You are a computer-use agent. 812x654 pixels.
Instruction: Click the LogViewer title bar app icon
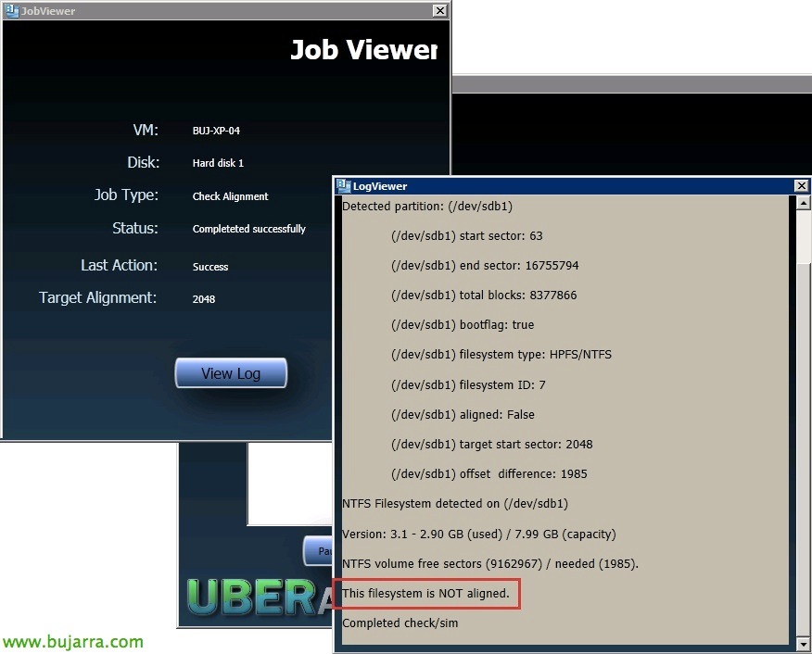[x=343, y=185]
